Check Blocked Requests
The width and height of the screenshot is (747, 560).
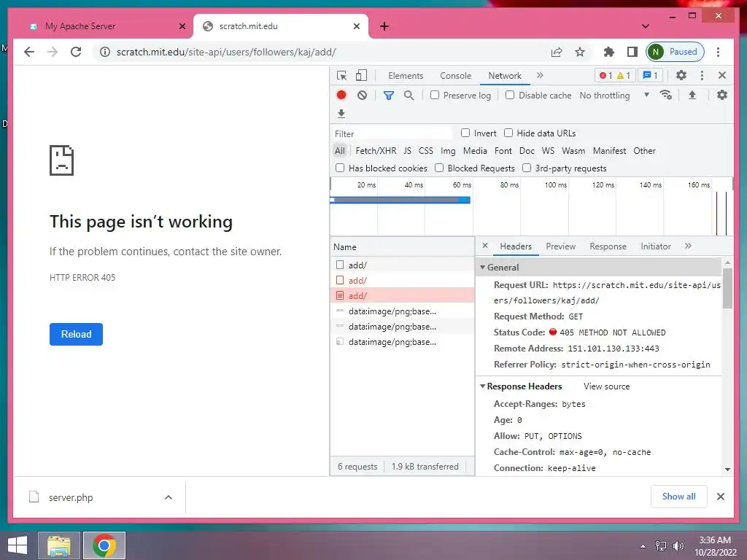click(438, 168)
